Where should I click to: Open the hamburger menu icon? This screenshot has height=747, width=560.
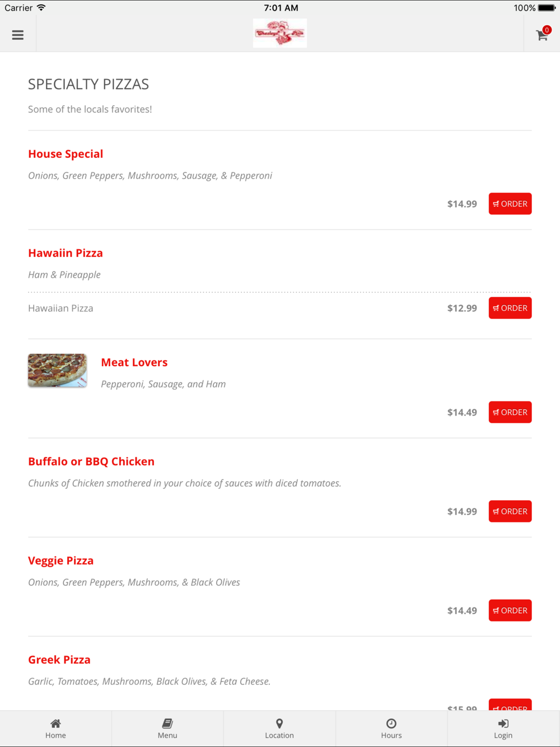18,35
